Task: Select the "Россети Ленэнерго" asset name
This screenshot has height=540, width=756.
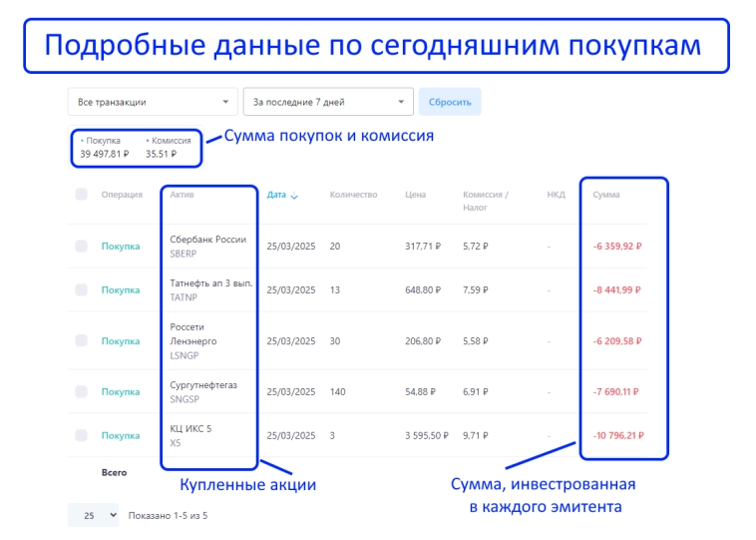Action: coord(193,334)
